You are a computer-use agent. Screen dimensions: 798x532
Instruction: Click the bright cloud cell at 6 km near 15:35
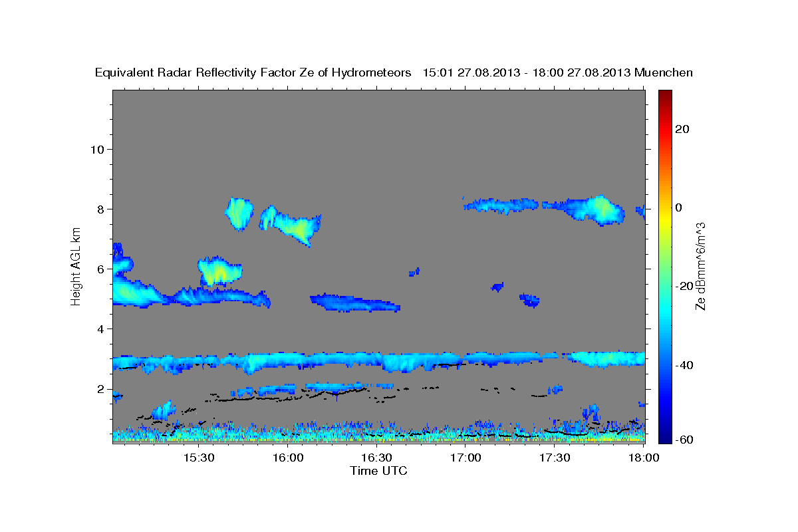pyautogui.click(x=219, y=271)
